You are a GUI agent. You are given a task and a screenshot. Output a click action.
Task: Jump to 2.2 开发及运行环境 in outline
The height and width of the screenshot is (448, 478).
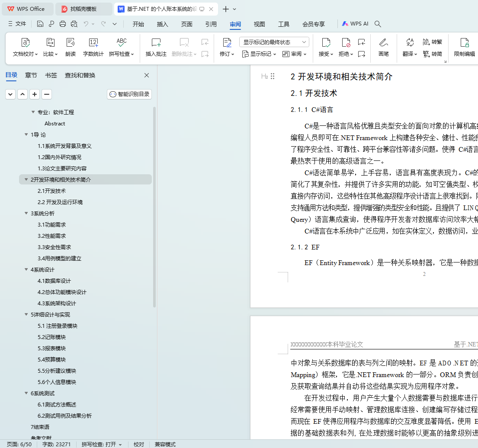pos(60,202)
